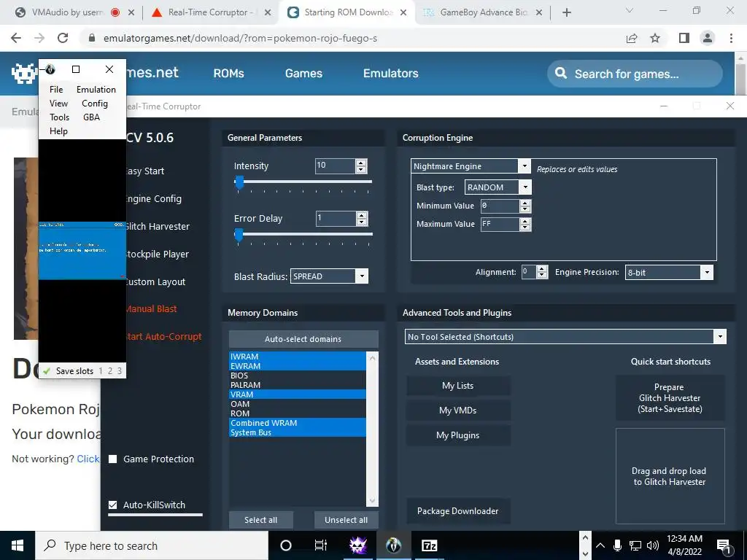The image size is (747, 560).
Task: Click the emulatorgames.net pixel logo
Action: tap(24, 74)
